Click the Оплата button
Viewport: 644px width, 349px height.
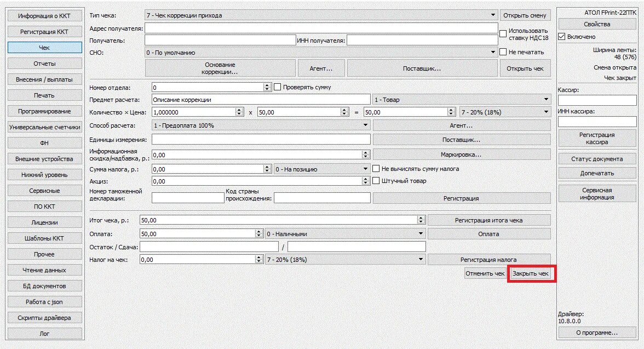tap(489, 234)
